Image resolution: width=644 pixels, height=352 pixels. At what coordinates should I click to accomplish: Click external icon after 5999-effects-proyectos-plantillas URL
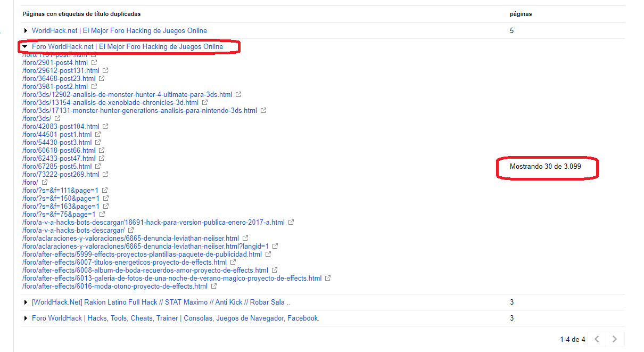click(268, 254)
